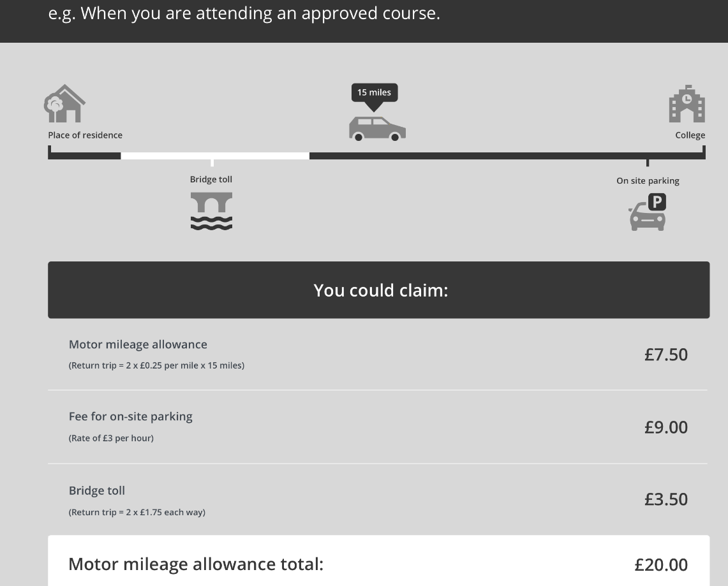
Task: Click the On site parking label
Action: click(x=648, y=181)
